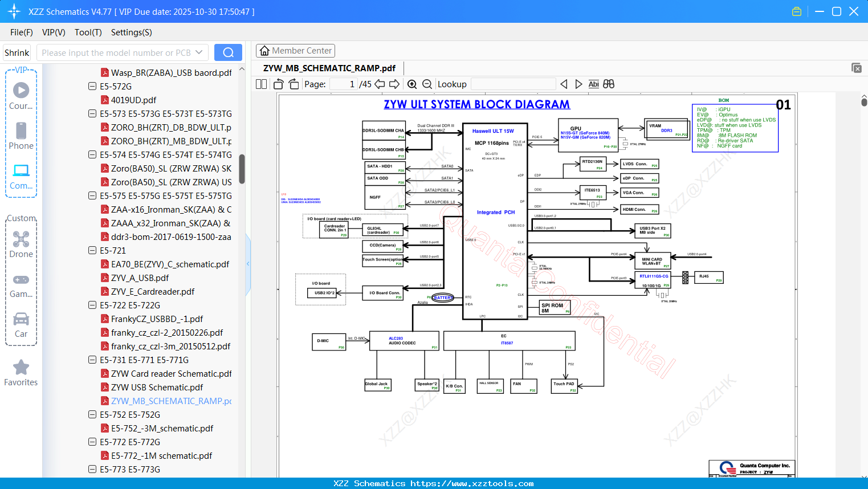
Task: Click the Lookup text field
Action: (x=514, y=84)
